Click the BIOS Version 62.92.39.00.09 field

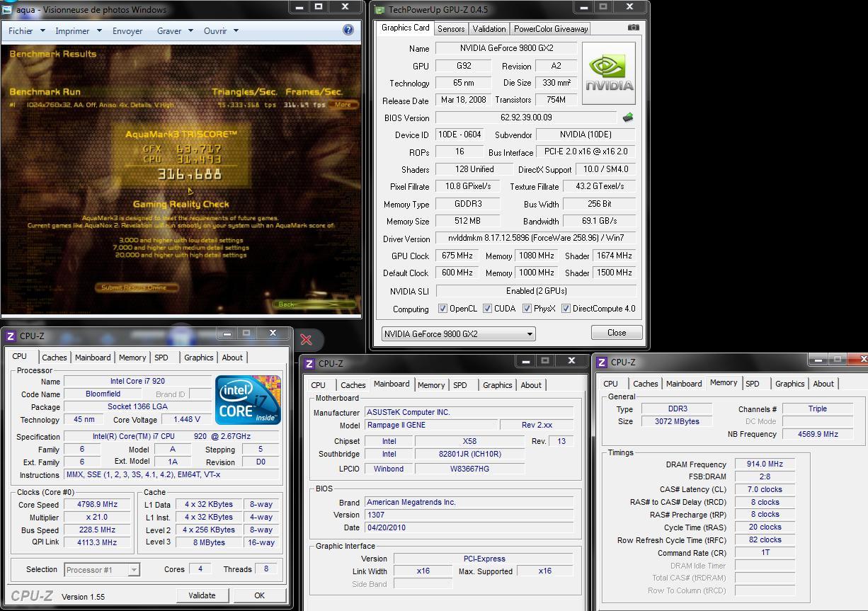(526, 118)
